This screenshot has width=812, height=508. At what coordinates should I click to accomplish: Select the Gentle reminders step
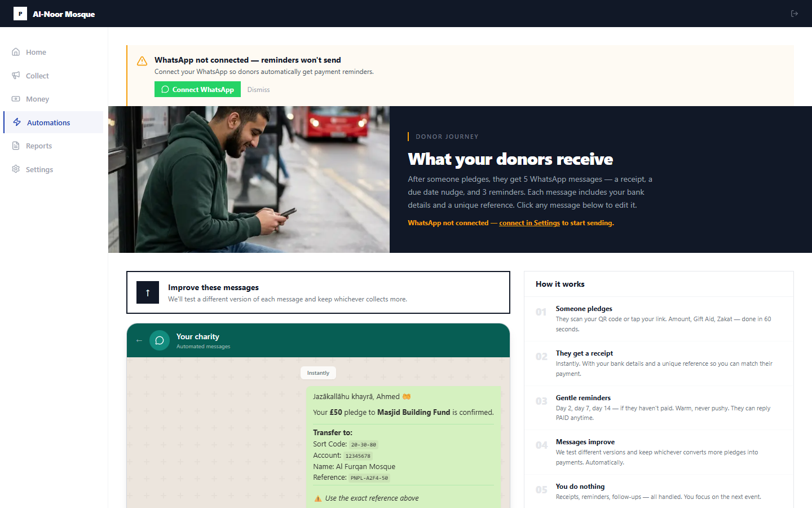583,398
